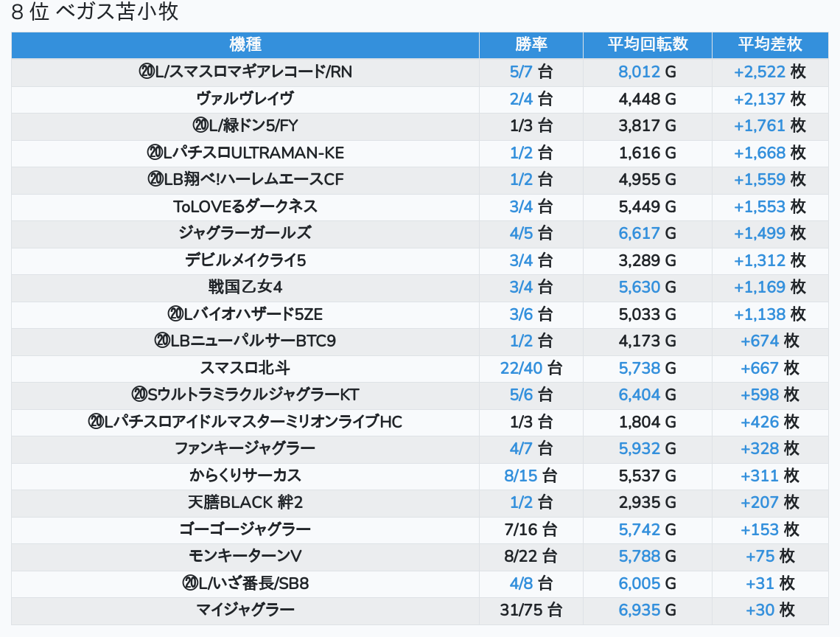Click the L/緑ドン5/FY machine name
Screen dimensions: 840x637
[245, 125]
